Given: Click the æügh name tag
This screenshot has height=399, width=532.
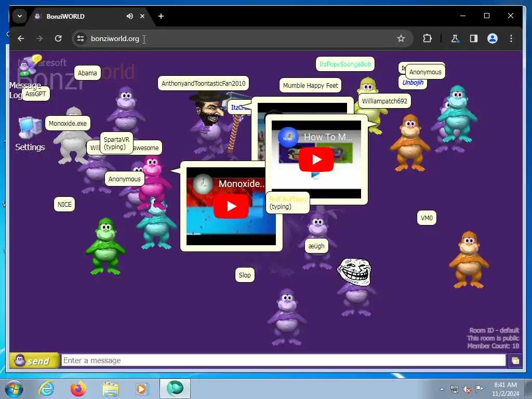Looking at the screenshot, I should pos(316,246).
